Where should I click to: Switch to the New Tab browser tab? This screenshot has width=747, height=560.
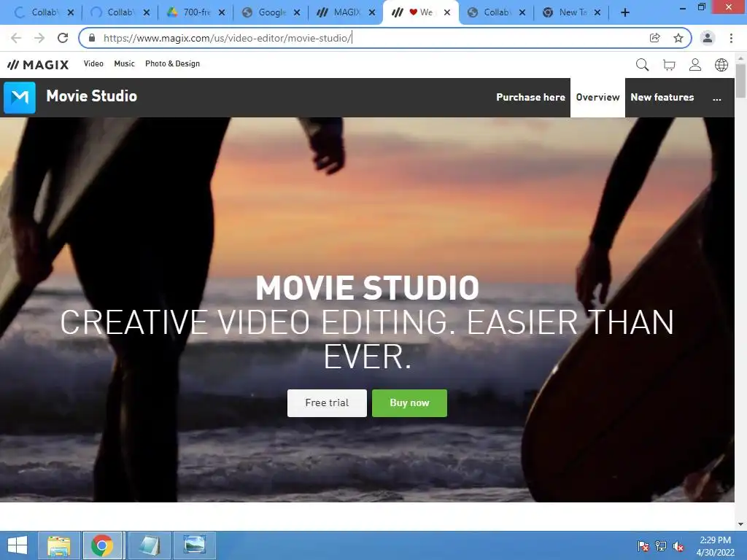coord(570,12)
